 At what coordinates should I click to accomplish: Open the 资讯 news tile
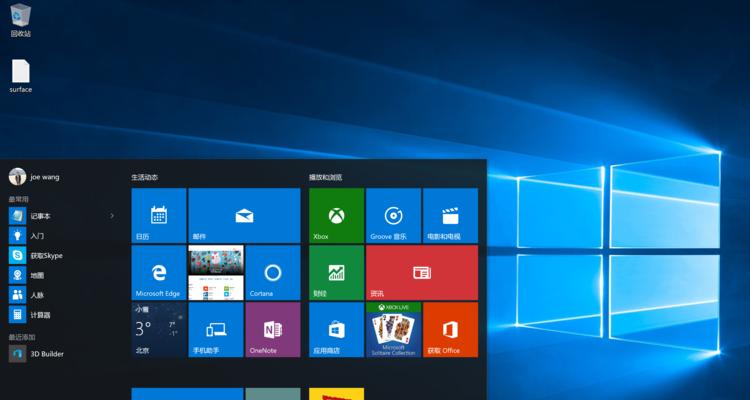422,273
